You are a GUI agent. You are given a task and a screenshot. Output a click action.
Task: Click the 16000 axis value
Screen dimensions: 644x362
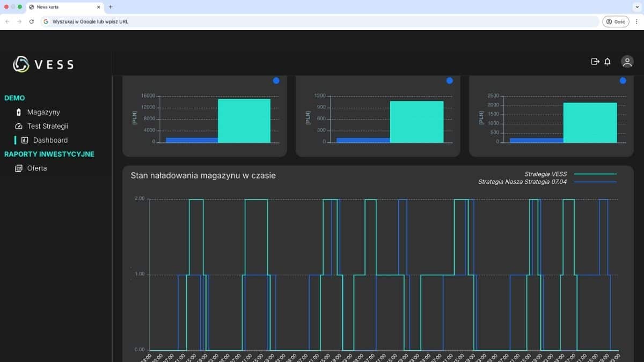(x=148, y=95)
